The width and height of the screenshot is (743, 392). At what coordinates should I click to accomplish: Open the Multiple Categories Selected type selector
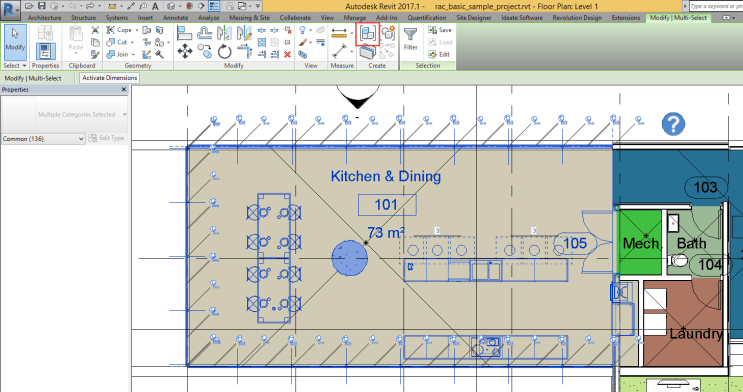coord(64,114)
